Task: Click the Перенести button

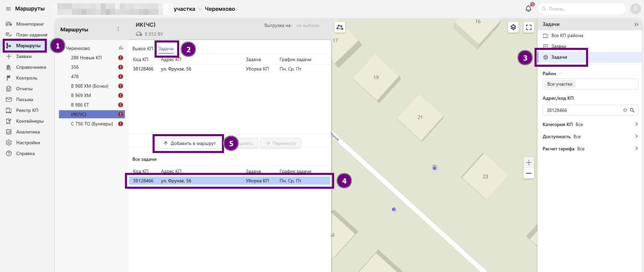Action: coord(280,143)
